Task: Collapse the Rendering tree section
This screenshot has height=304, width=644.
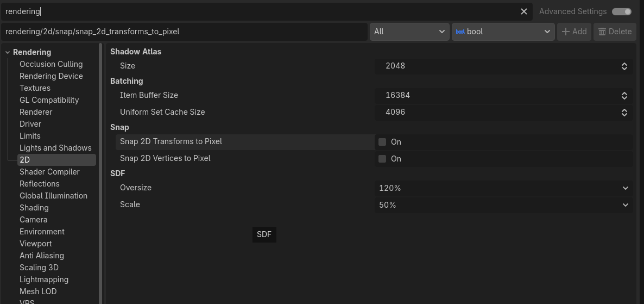Action: pyautogui.click(x=8, y=52)
